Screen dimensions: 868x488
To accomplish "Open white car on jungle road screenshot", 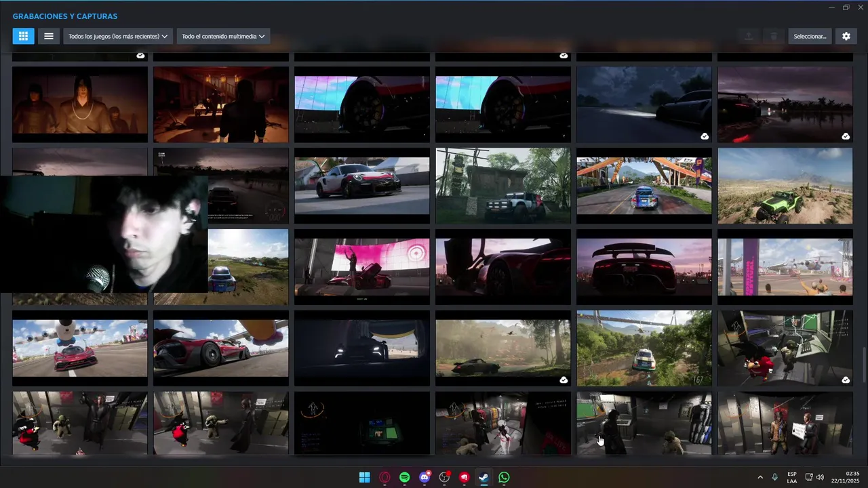I will (644, 348).
